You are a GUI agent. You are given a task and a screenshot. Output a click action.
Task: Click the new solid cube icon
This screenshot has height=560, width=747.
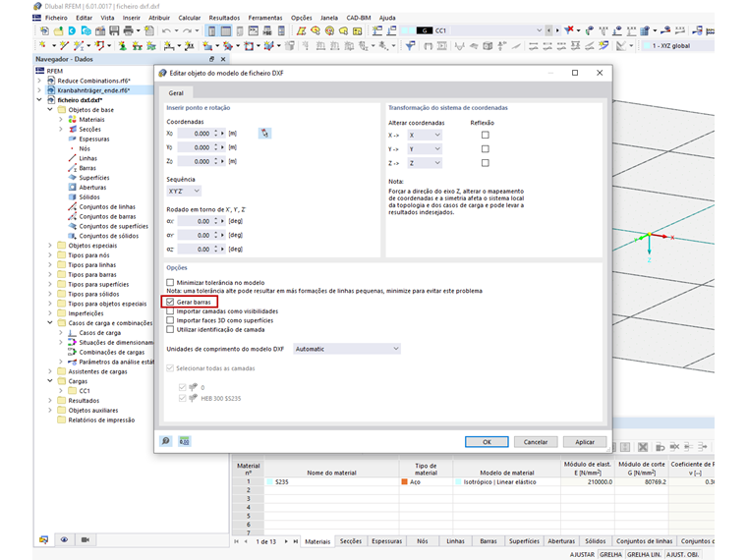[x=269, y=46]
